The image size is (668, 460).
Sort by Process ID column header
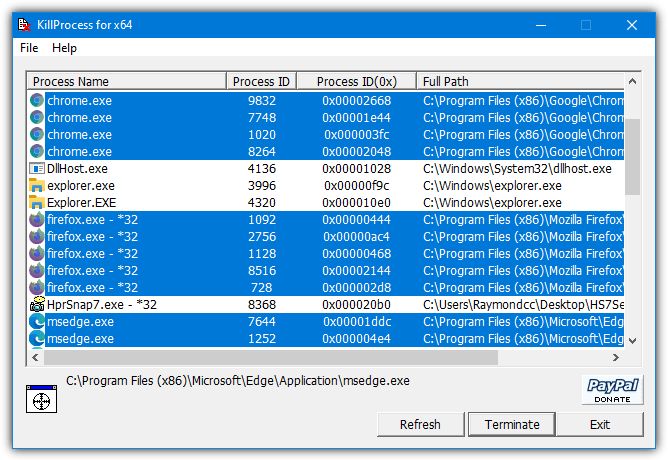261,81
